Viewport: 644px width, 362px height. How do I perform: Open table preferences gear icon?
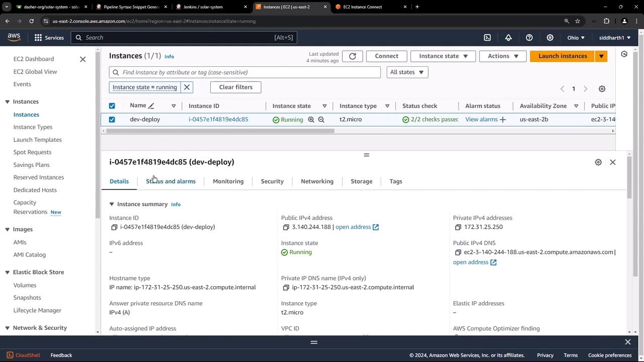(602, 89)
